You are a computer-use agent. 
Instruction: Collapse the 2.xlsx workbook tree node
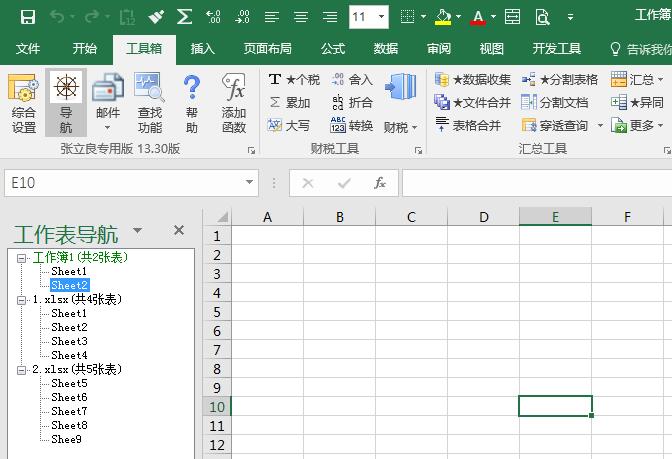23,370
